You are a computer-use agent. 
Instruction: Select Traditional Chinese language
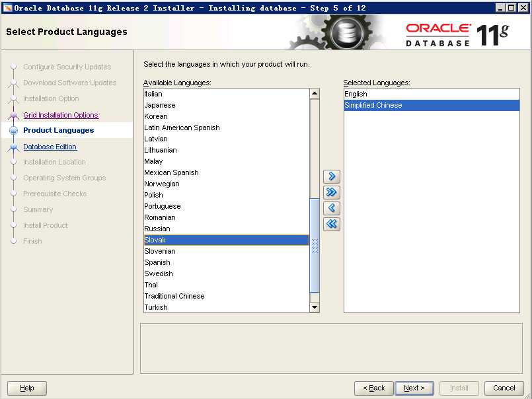click(226, 296)
